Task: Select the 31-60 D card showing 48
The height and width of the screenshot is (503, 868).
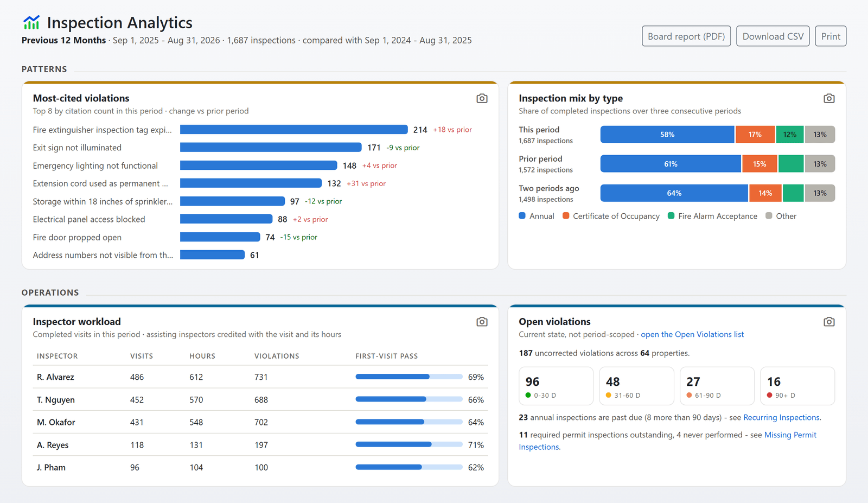Action: click(x=636, y=386)
